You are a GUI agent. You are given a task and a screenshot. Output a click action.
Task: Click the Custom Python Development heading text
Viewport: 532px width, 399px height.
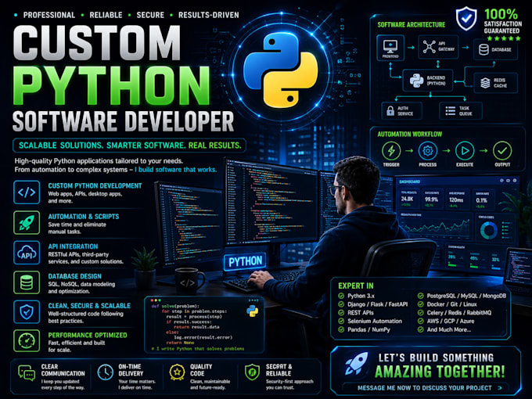point(95,186)
